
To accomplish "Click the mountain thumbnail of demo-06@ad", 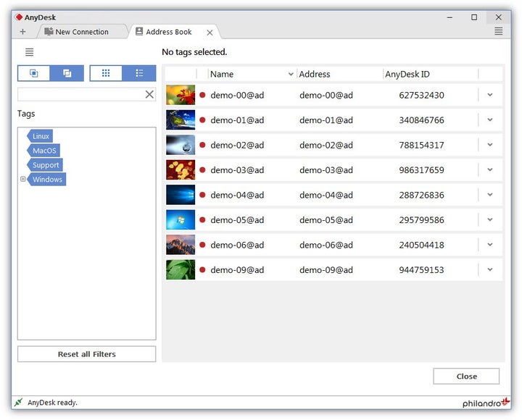I will 181,245.
